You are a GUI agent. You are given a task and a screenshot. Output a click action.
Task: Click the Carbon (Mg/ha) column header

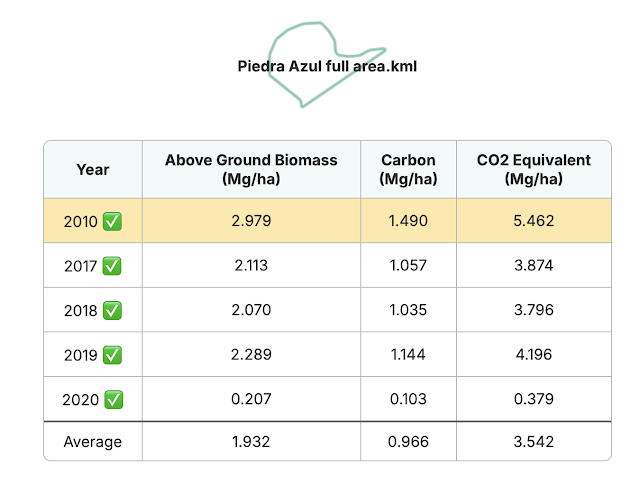(x=408, y=169)
